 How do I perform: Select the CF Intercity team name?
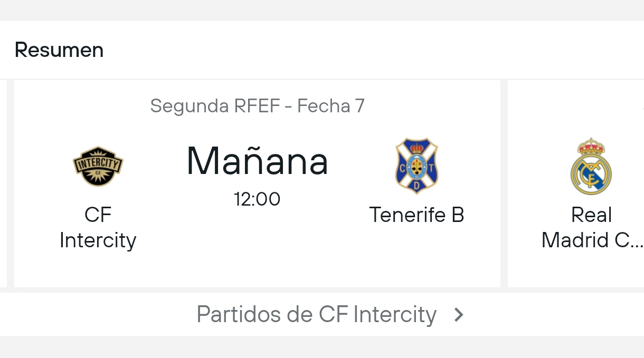[98, 227]
